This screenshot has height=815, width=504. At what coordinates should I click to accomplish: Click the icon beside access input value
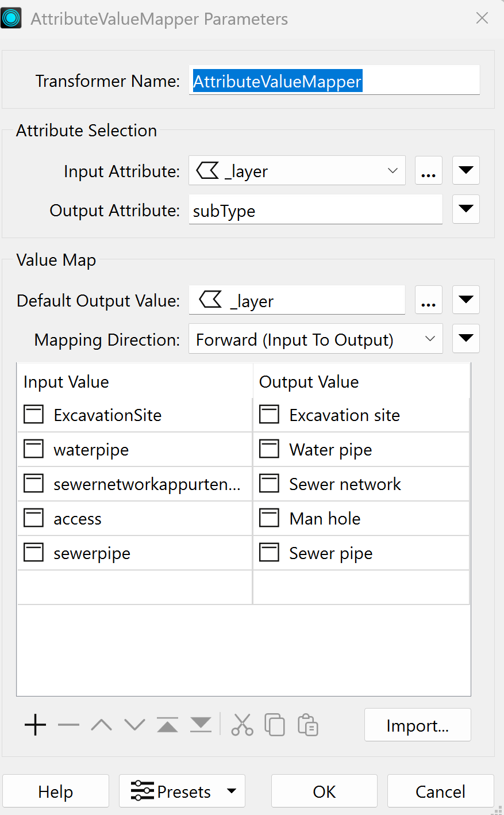coord(34,518)
